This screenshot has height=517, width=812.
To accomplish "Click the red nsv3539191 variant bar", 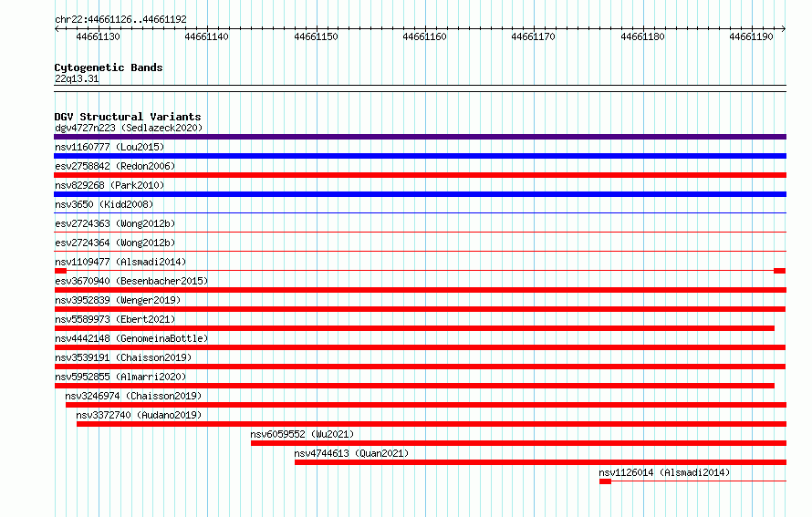I will 420,367.
